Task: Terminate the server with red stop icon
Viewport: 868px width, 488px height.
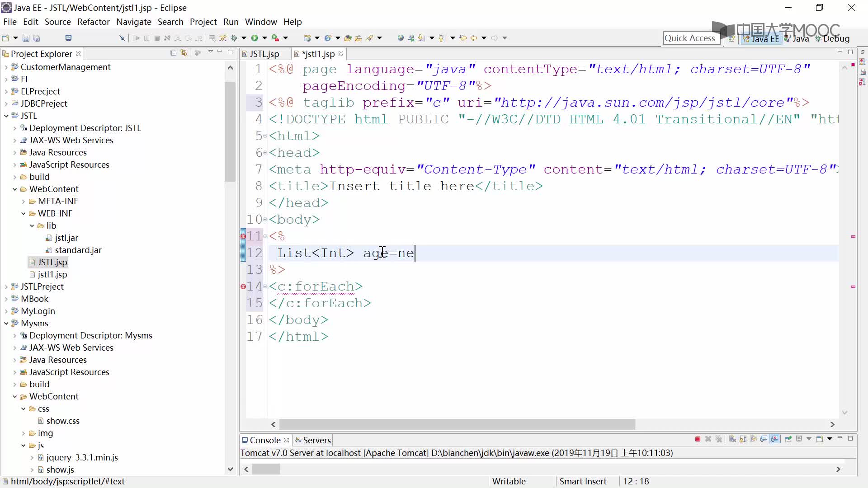Action: 698,439
